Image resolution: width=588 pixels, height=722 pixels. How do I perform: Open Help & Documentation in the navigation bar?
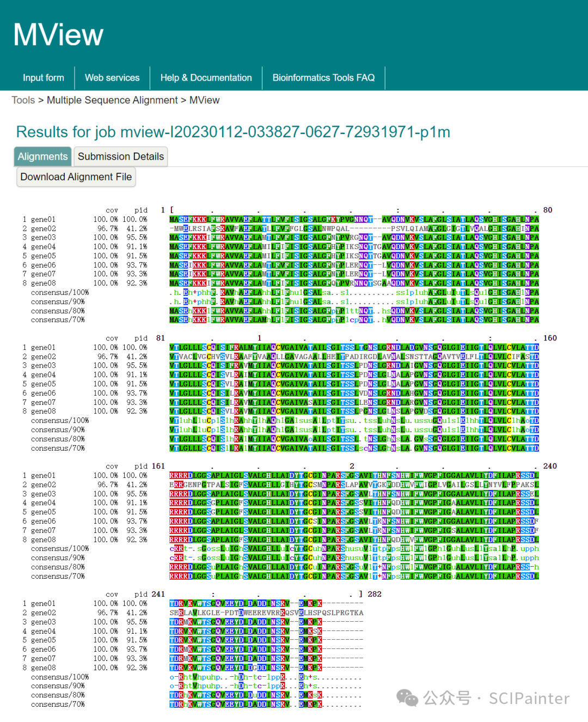[206, 78]
